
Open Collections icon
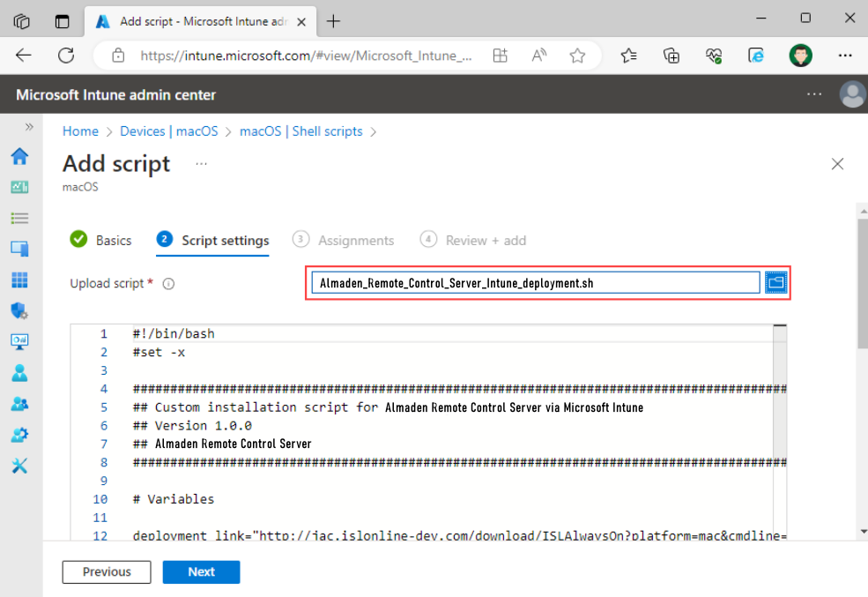[x=671, y=56]
